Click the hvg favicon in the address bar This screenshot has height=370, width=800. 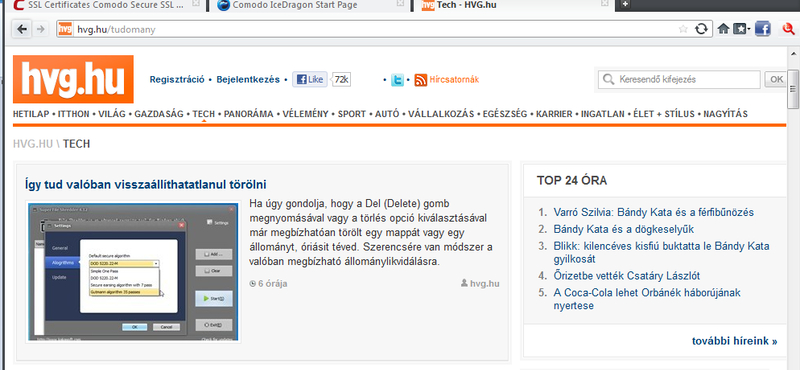[x=65, y=29]
